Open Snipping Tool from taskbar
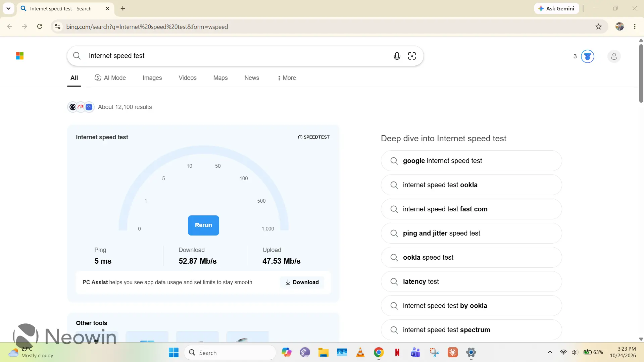The image size is (644, 362). tap(434, 353)
